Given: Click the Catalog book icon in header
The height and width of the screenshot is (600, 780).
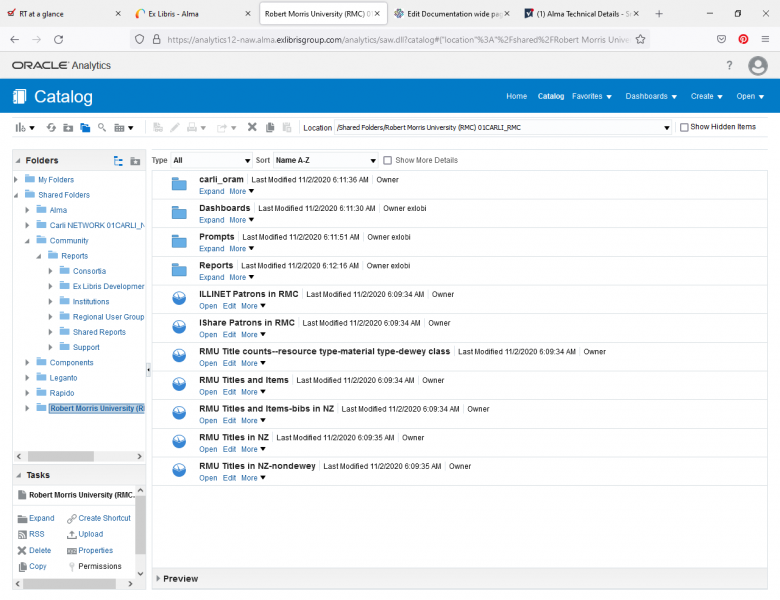Looking at the screenshot, I should (x=19, y=97).
